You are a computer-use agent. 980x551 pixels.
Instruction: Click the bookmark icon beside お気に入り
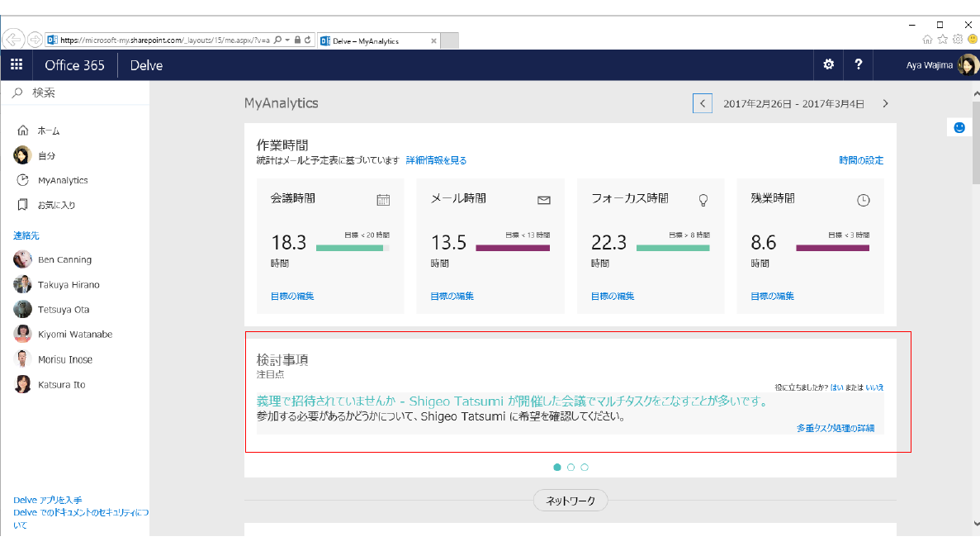(22, 205)
